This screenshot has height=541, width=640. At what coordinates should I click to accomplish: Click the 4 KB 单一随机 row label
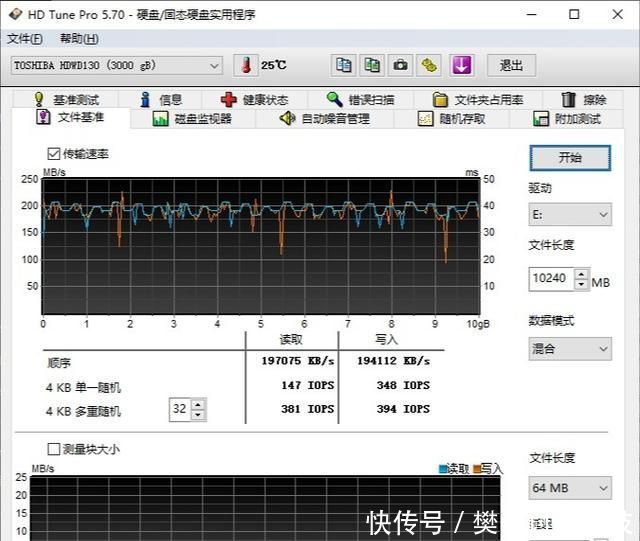83,387
